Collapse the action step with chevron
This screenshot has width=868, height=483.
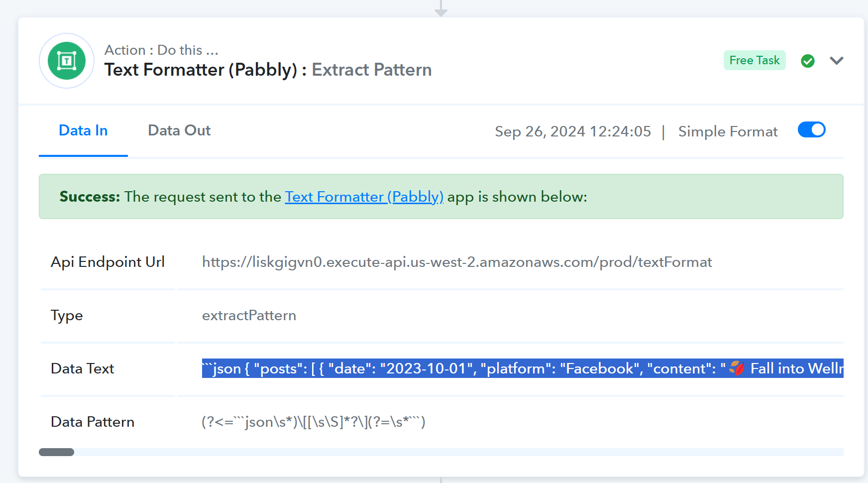tap(837, 61)
